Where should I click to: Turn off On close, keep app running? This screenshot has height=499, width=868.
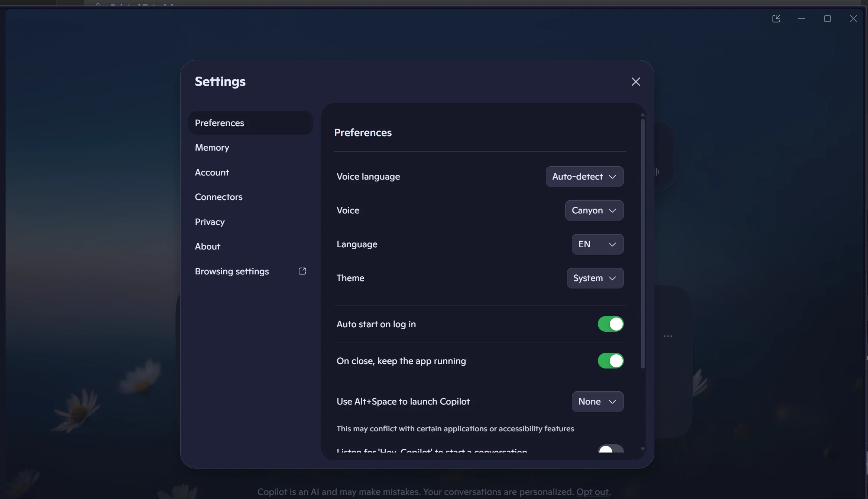[x=610, y=361]
